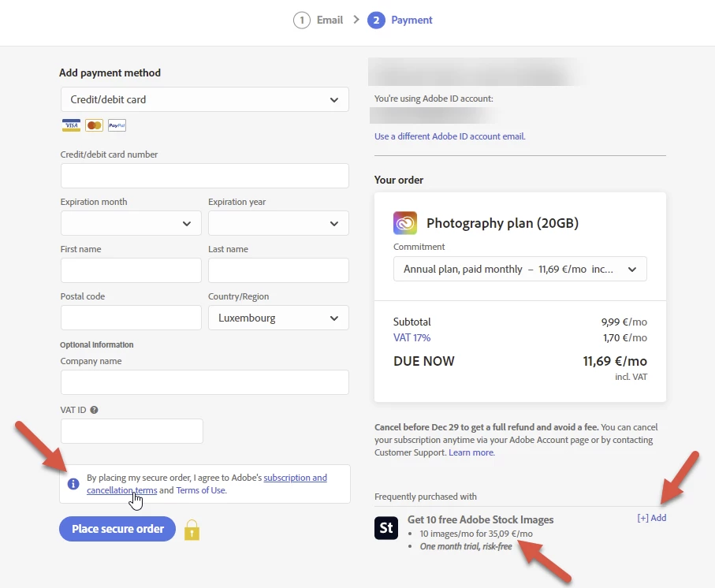Click the VAT amount 1,70 €/mo
715x588 pixels.
point(624,338)
